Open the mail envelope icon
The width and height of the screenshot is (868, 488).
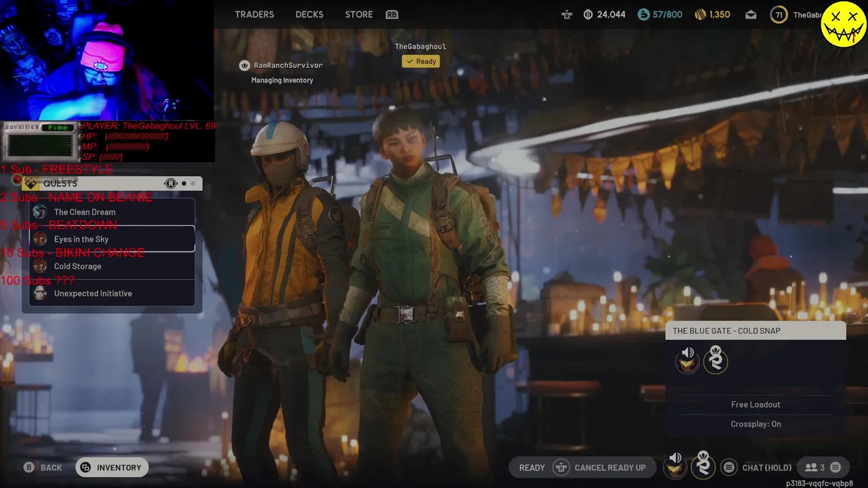click(751, 14)
